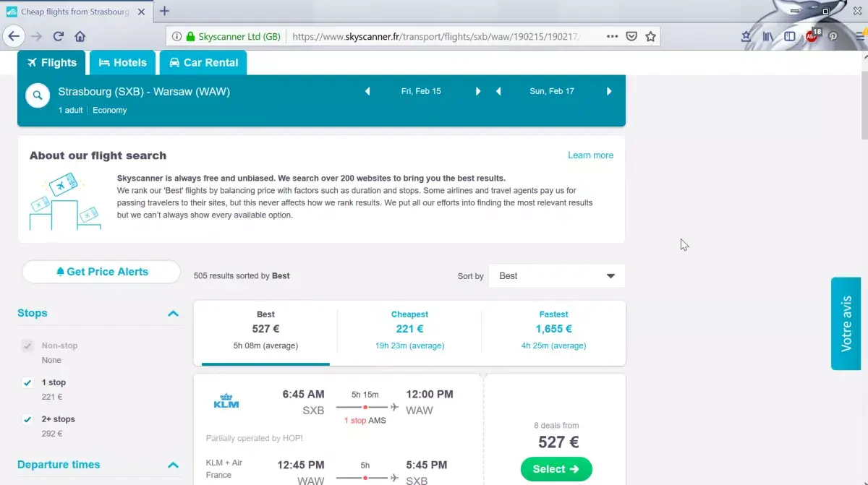Viewport: 868px width, 485px height.
Task: Go back with browser back arrow
Action: point(14,36)
